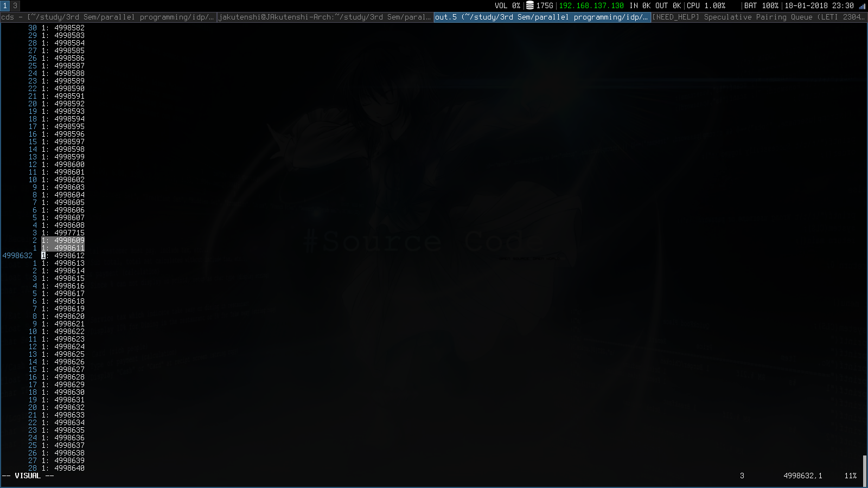Click the highlighted line '1: 4998611'
868x488 pixels.
tap(63, 248)
